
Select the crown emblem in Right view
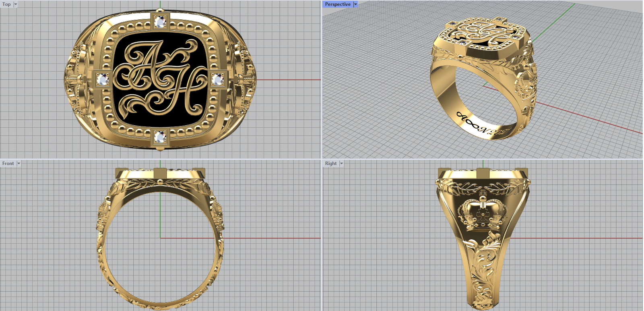click(482, 209)
